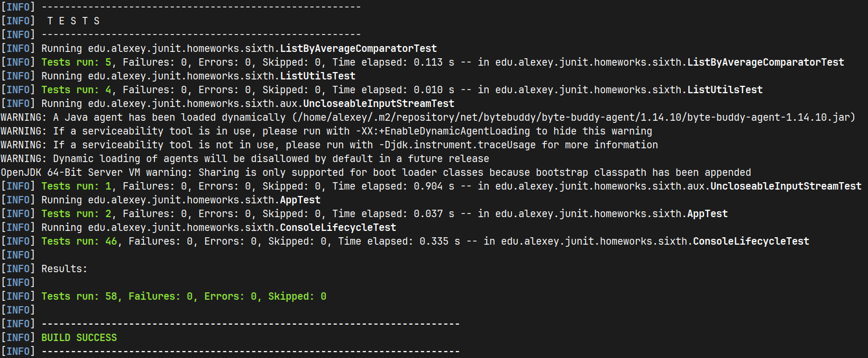Click the 'BUILD SUCCESS' message
Image resolution: width=868 pixels, height=358 pixels.
tap(79, 338)
